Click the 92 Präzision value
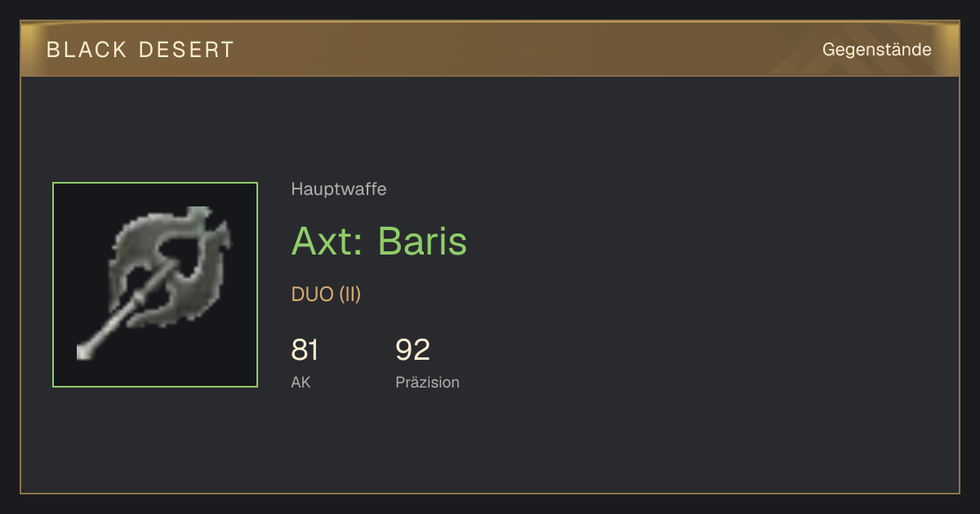Viewport: 980px width, 514px height. click(x=412, y=350)
